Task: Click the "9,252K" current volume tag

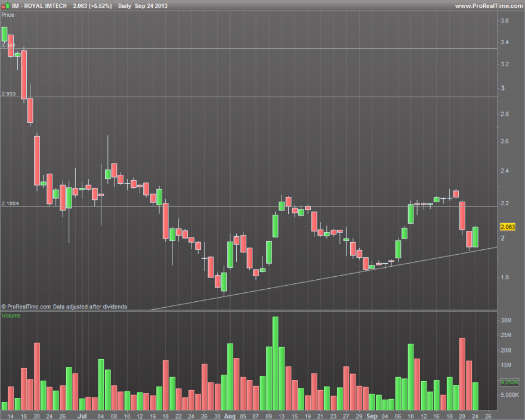Action: click(x=509, y=382)
